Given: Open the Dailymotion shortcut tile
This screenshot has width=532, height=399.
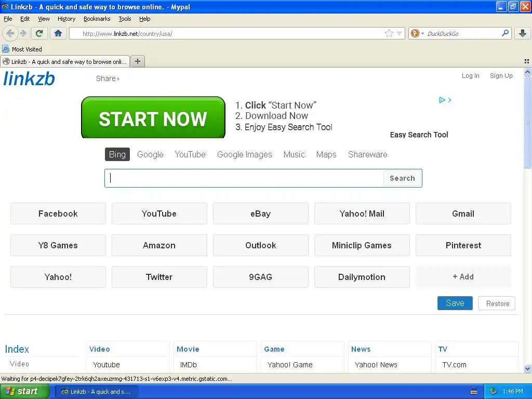Looking at the screenshot, I should 362,277.
